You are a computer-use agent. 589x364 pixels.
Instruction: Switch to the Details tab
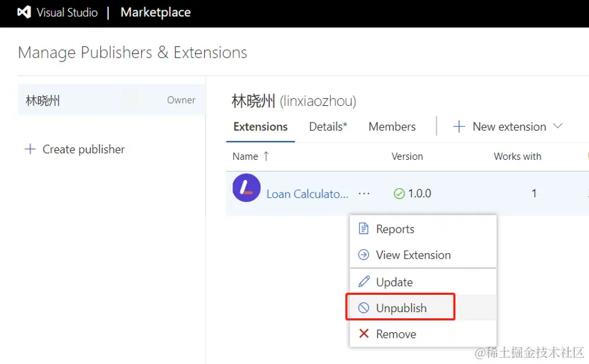pos(328,127)
